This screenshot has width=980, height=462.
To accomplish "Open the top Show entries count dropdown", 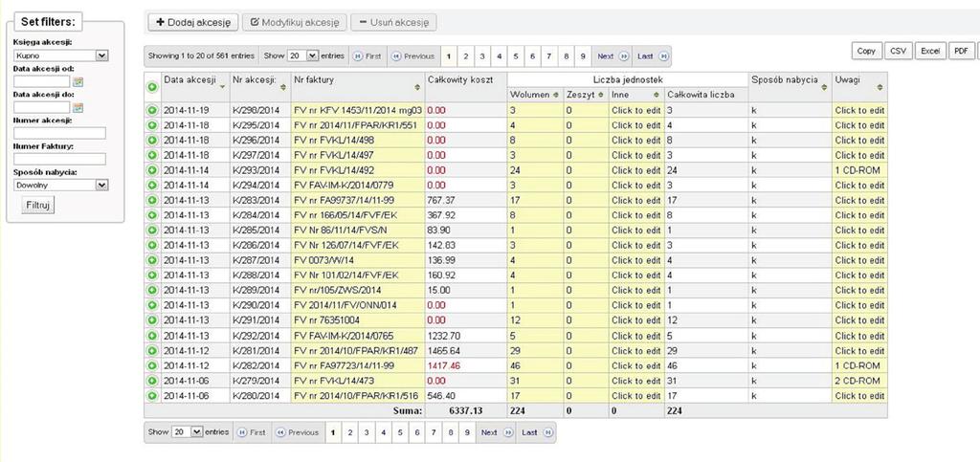I will pos(302,55).
